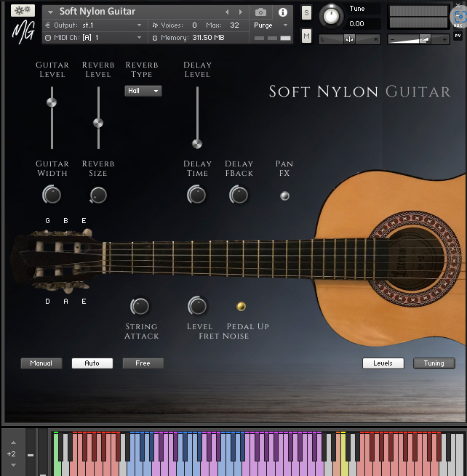Click the Delay Level slider handle
This screenshot has height=476, width=467.
(196, 144)
